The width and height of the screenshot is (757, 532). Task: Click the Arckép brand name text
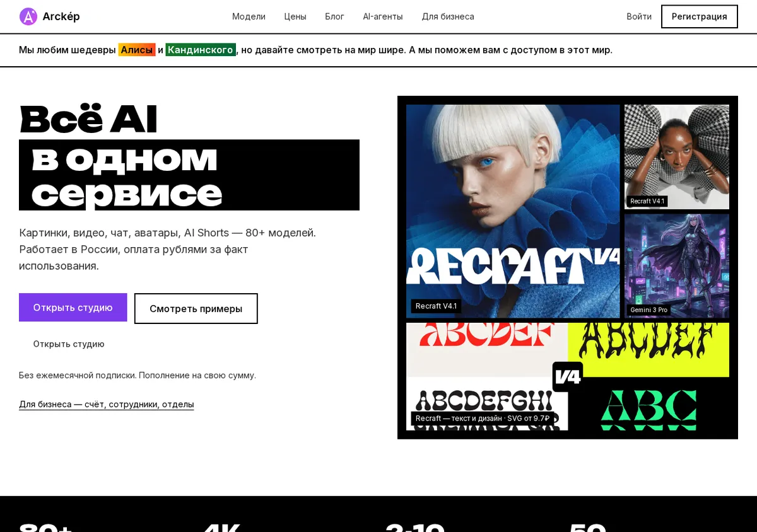(61, 16)
